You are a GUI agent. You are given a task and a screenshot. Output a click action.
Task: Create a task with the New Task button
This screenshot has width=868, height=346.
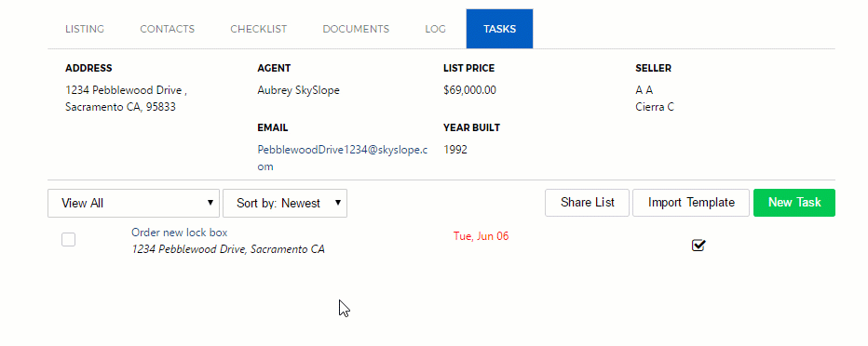coord(794,202)
